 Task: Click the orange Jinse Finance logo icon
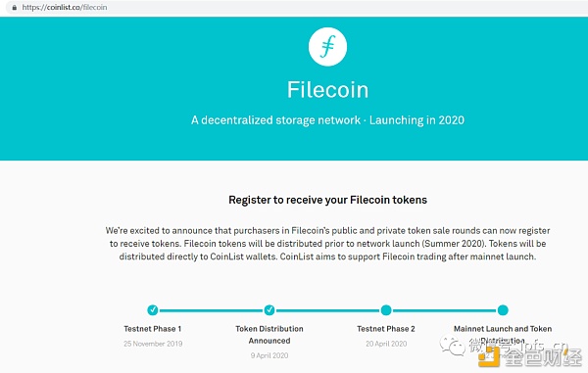(489, 356)
